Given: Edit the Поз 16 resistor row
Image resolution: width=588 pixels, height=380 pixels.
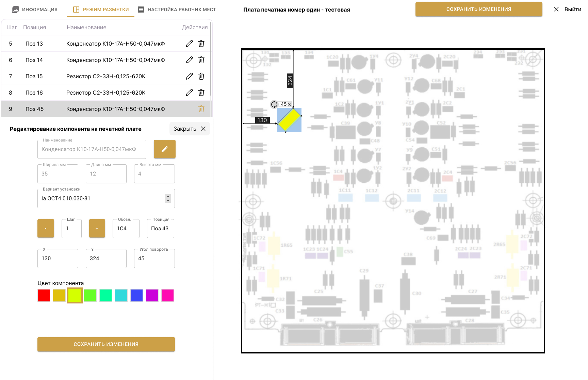Looking at the screenshot, I should tap(189, 93).
